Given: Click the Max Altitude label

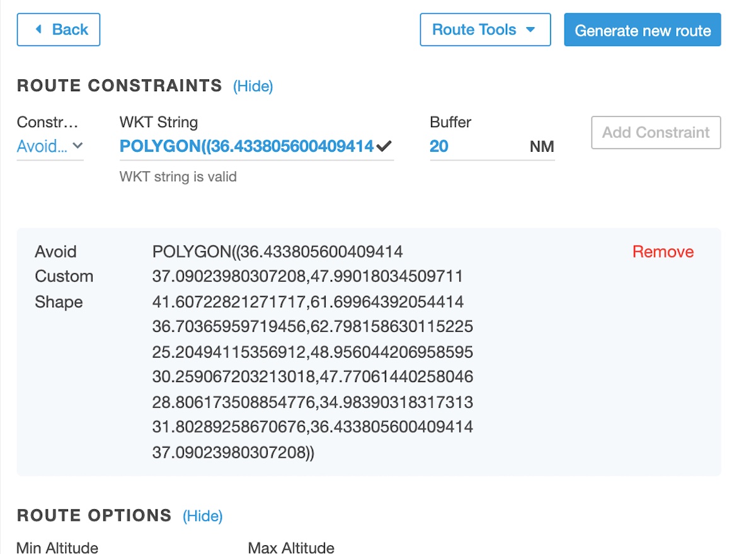Looking at the screenshot, I should pyautogui.click(x=291, y=547).
